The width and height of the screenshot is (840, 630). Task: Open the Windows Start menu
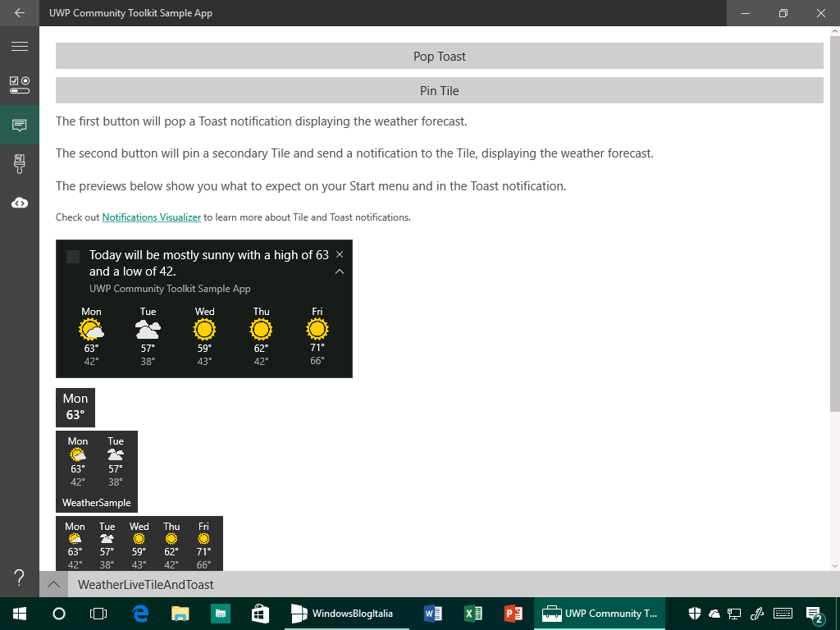20,614
